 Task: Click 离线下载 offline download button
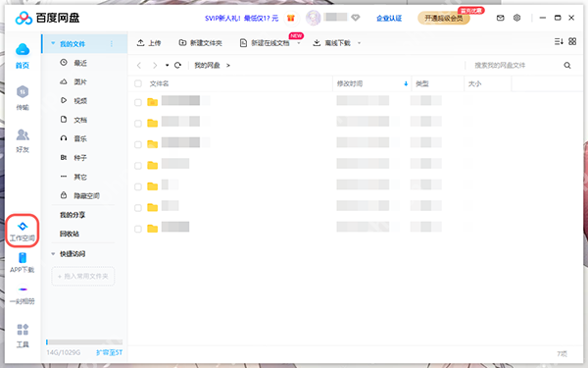(x=332, y=43)
